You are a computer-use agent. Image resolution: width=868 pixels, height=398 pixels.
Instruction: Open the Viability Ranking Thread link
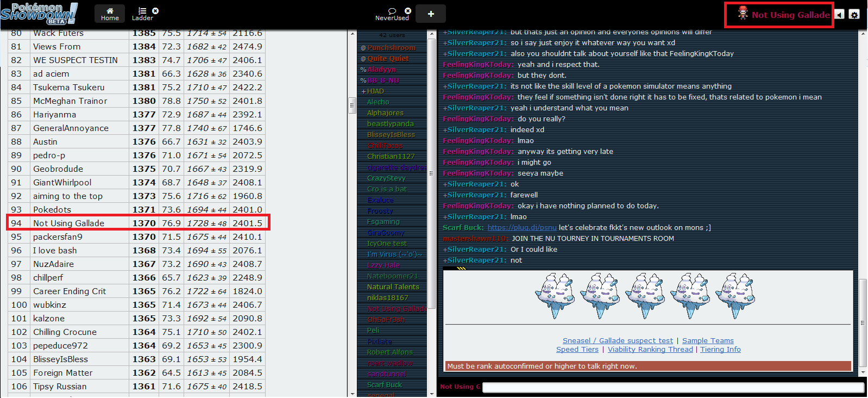[x=650, y=350]
